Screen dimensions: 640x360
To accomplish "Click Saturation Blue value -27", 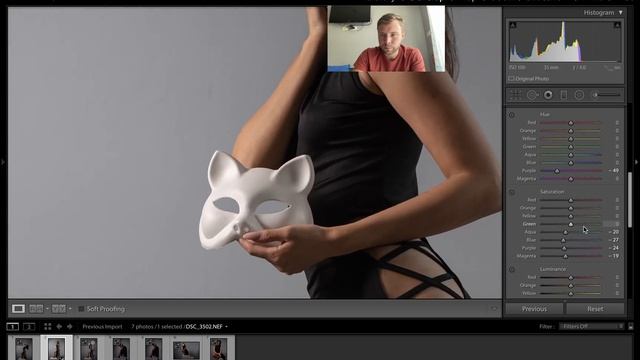I will (x=613, y=240).
